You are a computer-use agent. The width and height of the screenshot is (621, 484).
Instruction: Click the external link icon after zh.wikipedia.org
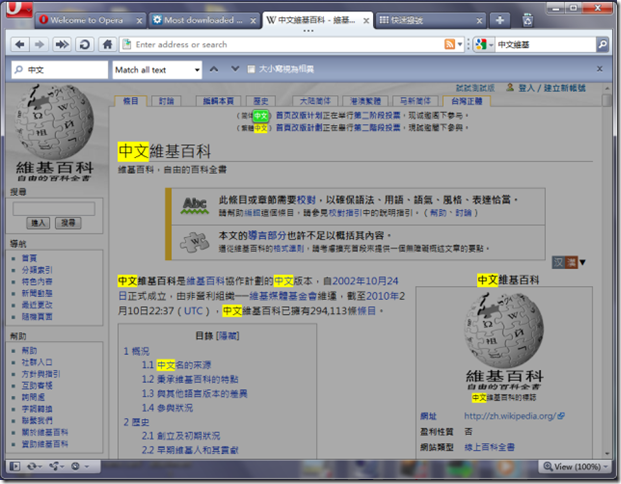[561, 415]
